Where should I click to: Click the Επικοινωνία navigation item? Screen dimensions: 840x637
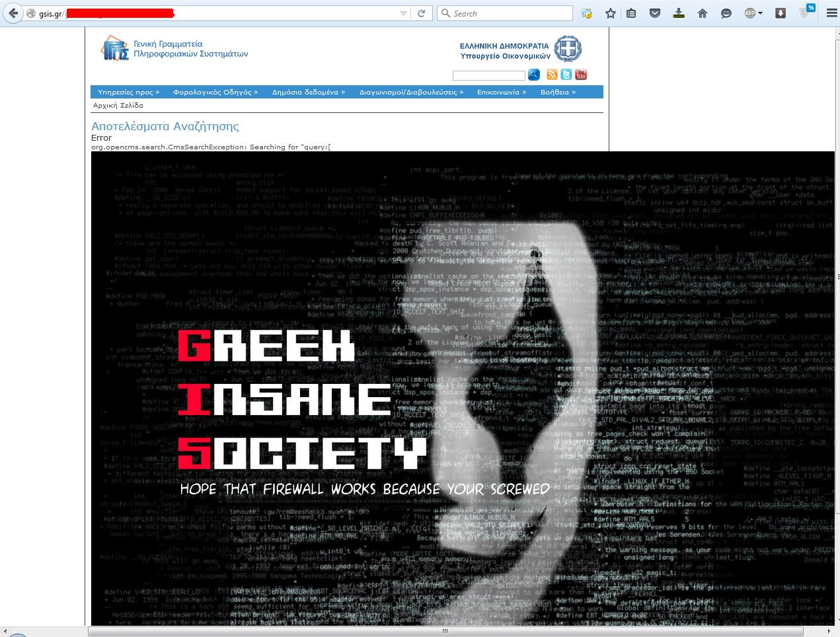tap(502, 93)
